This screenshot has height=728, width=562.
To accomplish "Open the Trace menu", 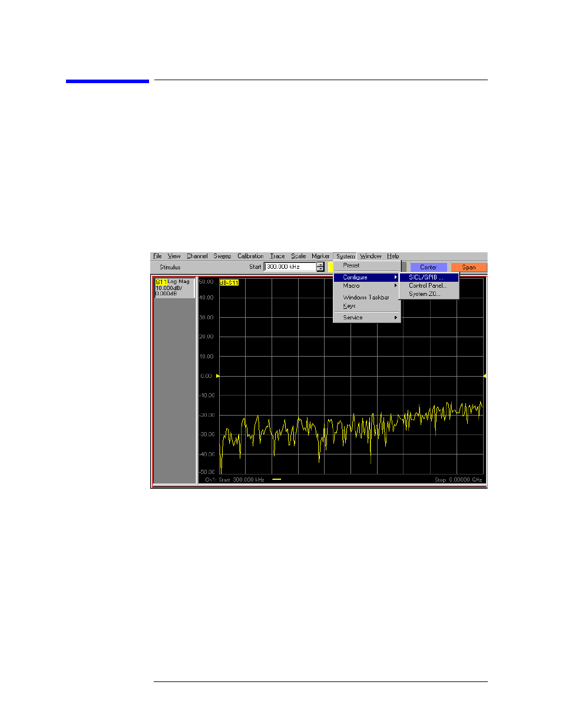I will pos(277,256).
